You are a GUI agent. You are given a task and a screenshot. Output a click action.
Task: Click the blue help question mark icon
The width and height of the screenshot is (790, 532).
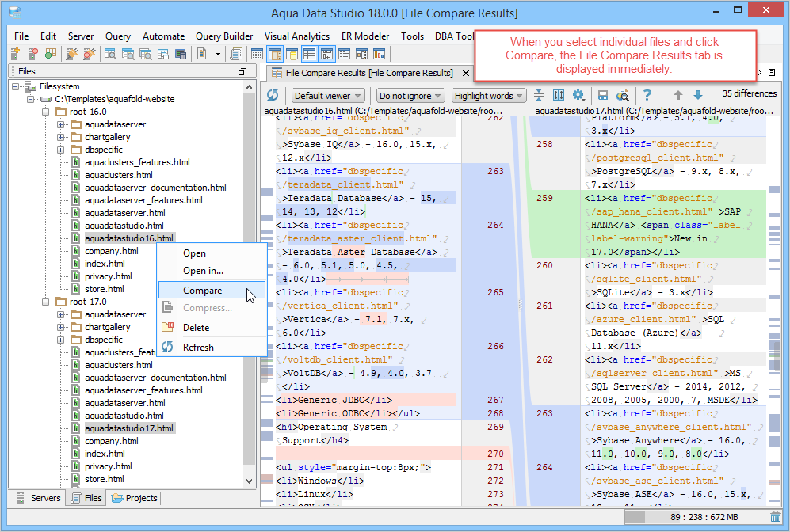pyautogui.click(x=647, y=95)
